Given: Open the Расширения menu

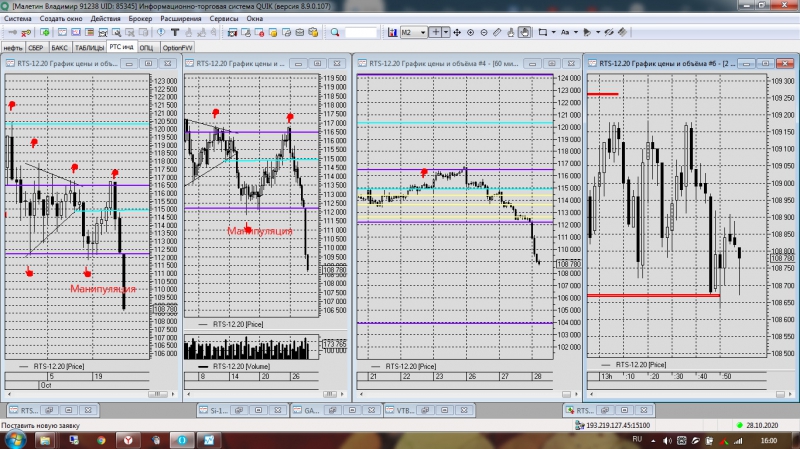Looking at the screenshot, I should pos(180,19).
